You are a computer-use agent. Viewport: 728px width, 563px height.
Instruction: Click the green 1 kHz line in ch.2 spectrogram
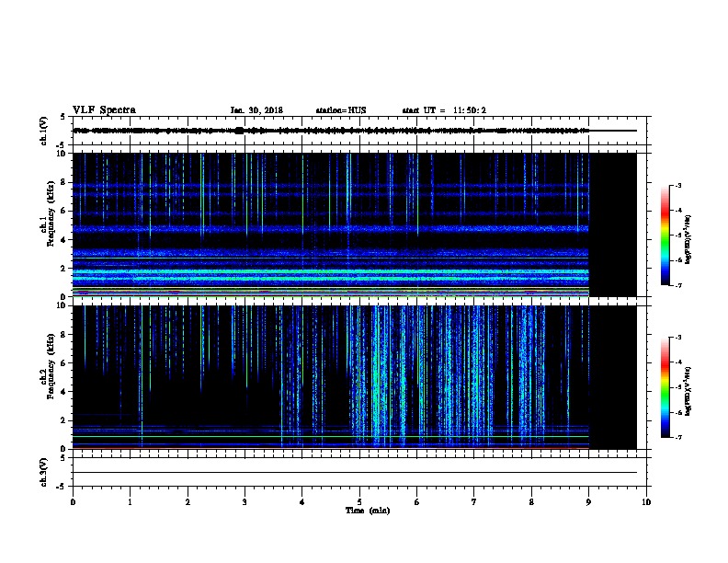point(331,436)
